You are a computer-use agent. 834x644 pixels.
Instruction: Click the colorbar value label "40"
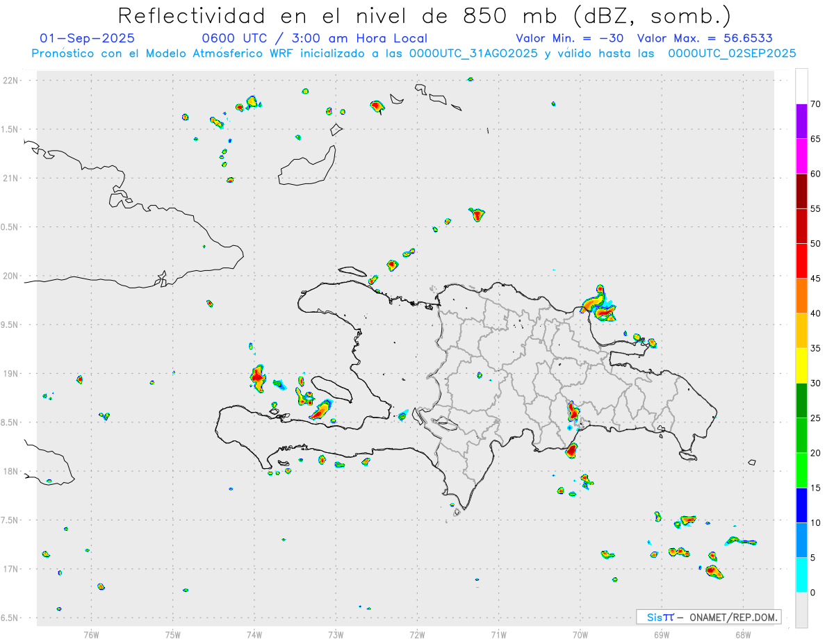tap(815, 313)
